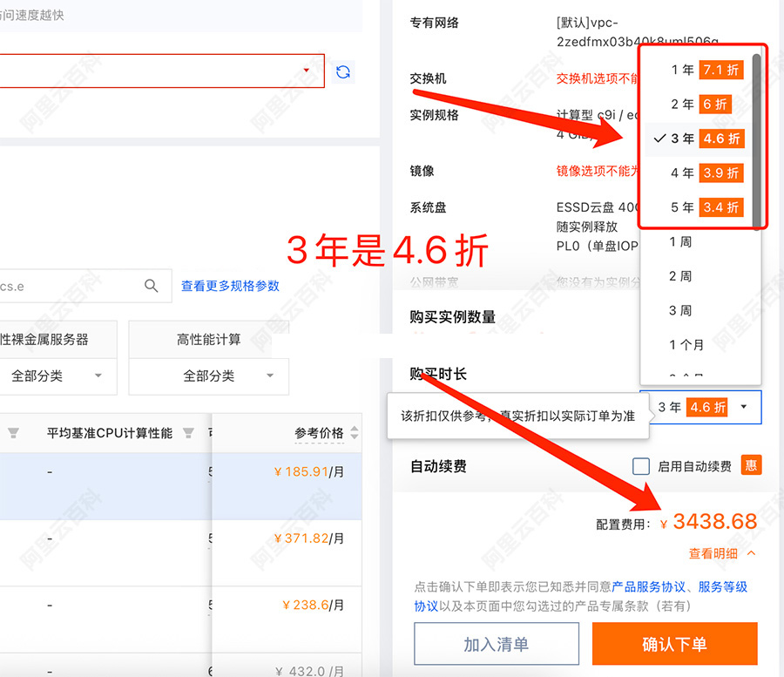Click the orange 惠 badge next to auto-renewal
The image size is (784, 677).
tap(751, 465)
